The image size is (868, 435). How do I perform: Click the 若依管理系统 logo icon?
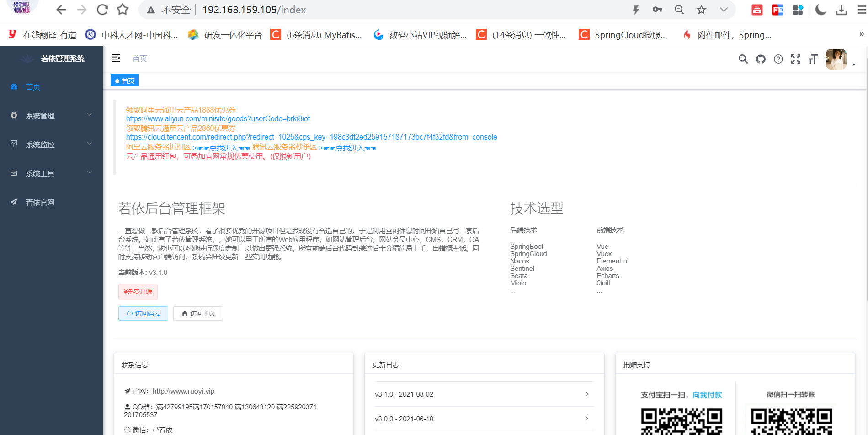pyautogui.click(x=27, y=59)
